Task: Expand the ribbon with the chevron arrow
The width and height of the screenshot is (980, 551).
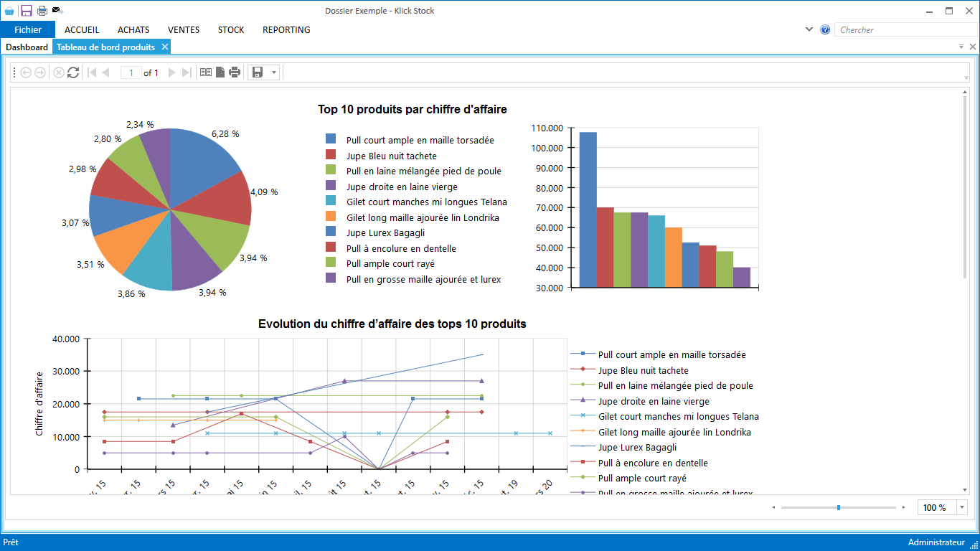Action: coord(809,29)
